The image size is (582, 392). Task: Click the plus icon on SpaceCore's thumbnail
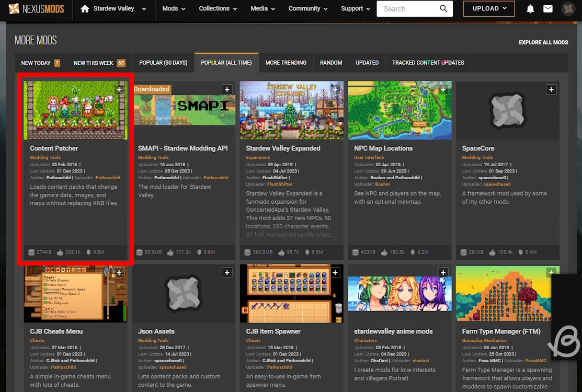(x=551, y=89)
